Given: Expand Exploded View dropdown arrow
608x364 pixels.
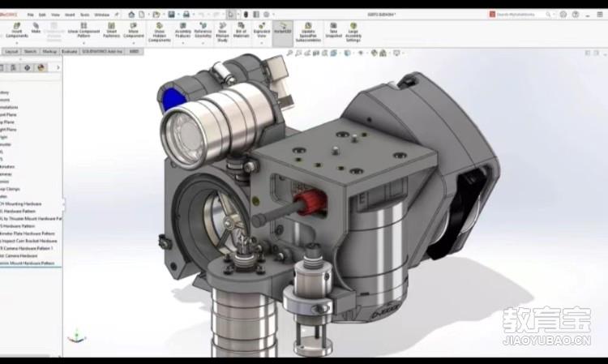Looking at the screenshot, I should (x=262, y=42).
